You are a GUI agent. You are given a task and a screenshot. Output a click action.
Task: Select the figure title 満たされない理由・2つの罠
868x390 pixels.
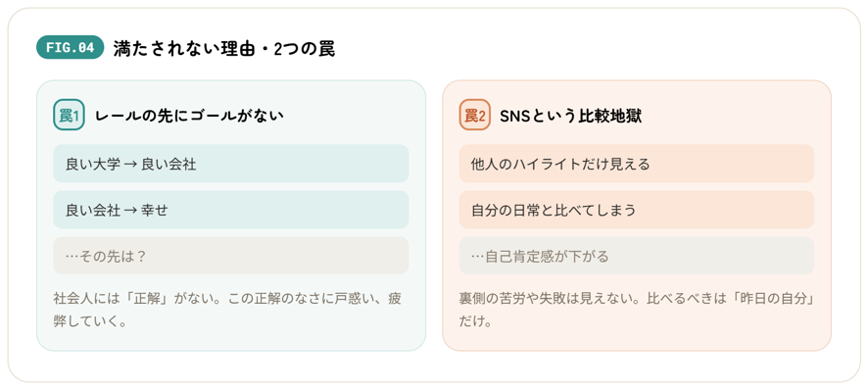click(x=223, y=49)
